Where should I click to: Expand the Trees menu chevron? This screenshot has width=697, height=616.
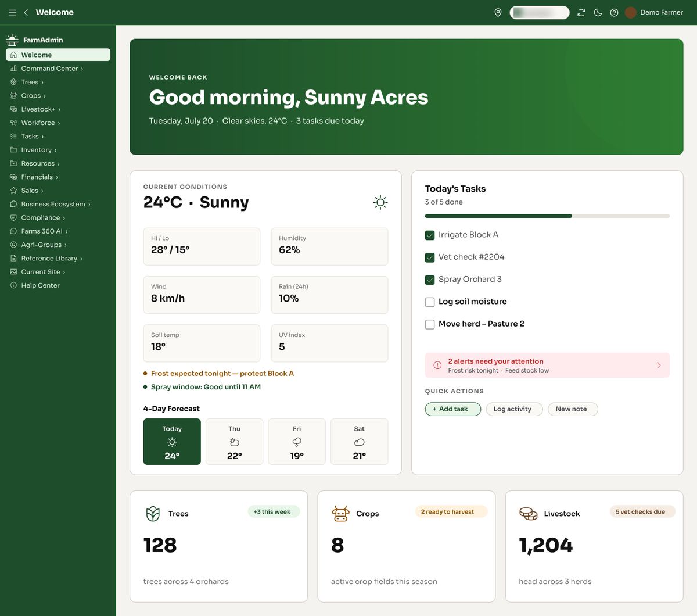coord(42,82)
